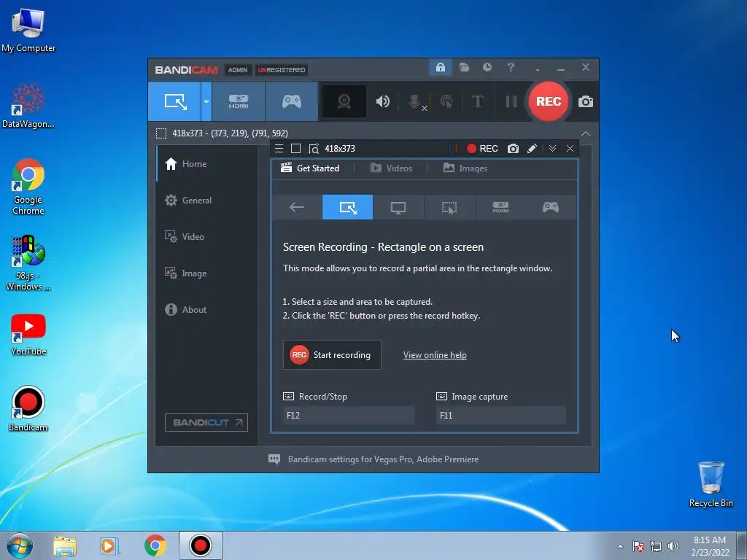The height and width of the screenshot is (560, 747).
Task: Click the Record/Stop hotkey field F12
Action: (348, 415)
